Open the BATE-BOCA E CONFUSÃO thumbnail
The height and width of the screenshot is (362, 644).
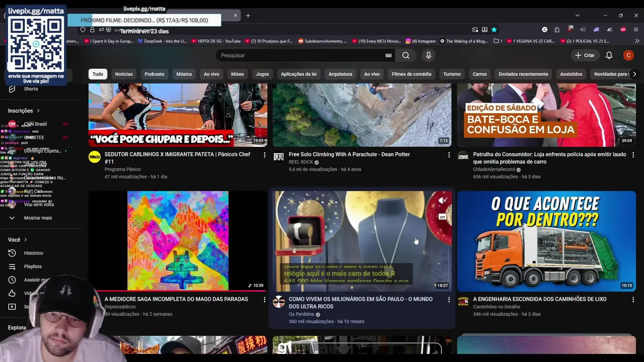(546, 115)
